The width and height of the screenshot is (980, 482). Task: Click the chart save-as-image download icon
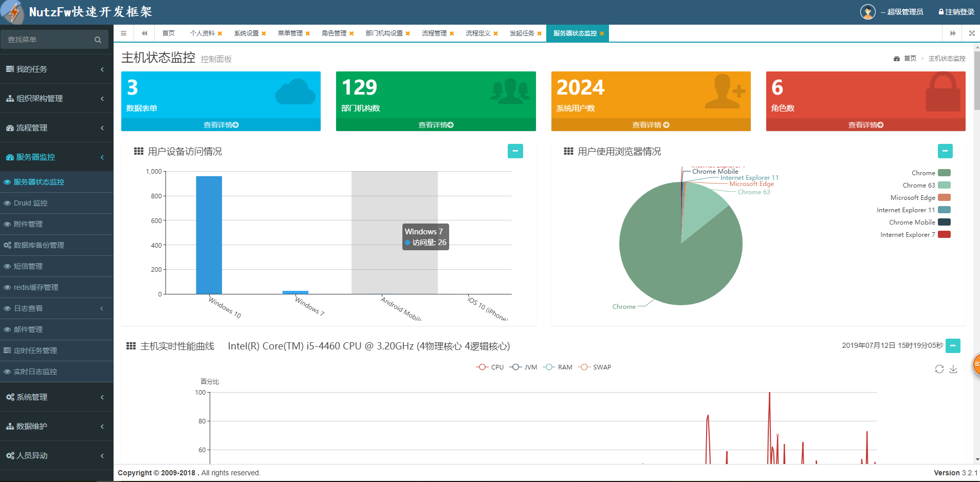(x=953, y=369)
